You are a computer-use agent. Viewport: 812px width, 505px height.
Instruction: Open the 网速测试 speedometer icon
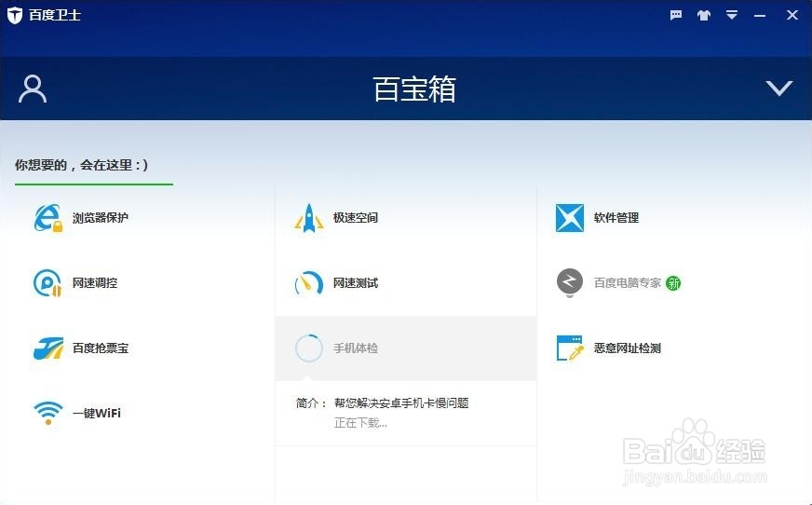coord(309,283)
